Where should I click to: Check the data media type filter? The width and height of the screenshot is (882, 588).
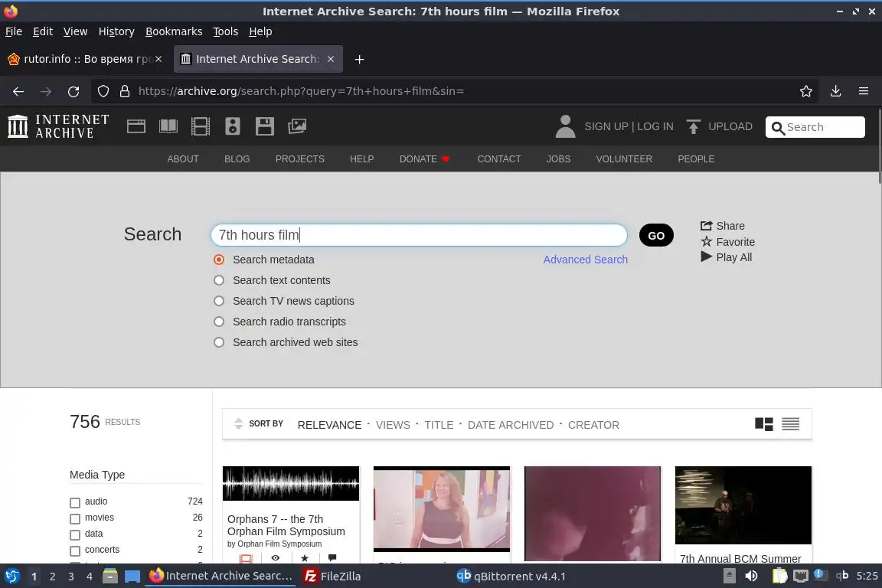coord(75,534)
